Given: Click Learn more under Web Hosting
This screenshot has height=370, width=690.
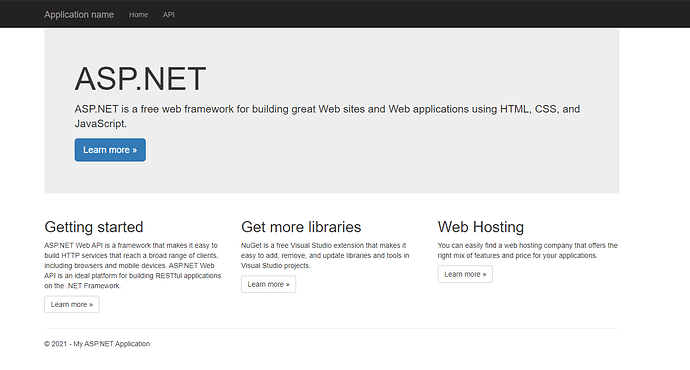Looking at the screenshot, I should point(465,274).
